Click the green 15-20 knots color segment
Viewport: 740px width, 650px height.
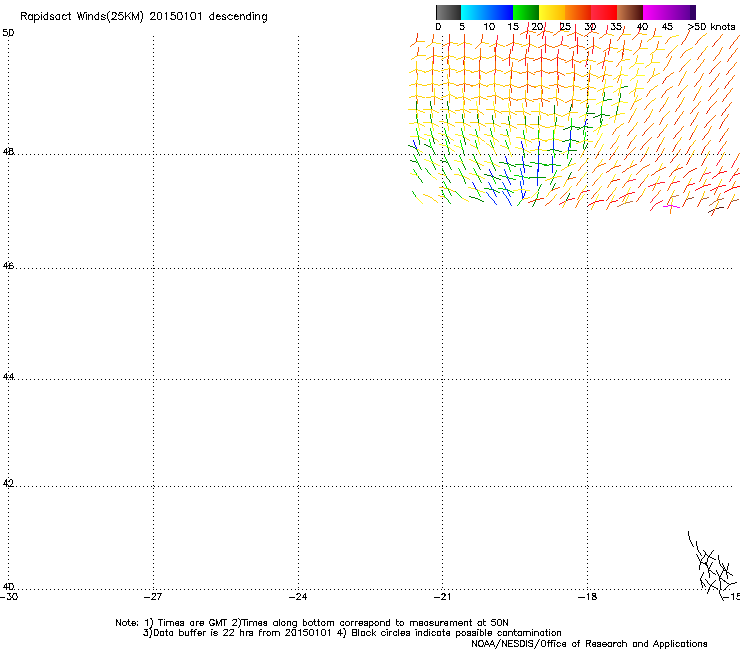coord(526,12)
